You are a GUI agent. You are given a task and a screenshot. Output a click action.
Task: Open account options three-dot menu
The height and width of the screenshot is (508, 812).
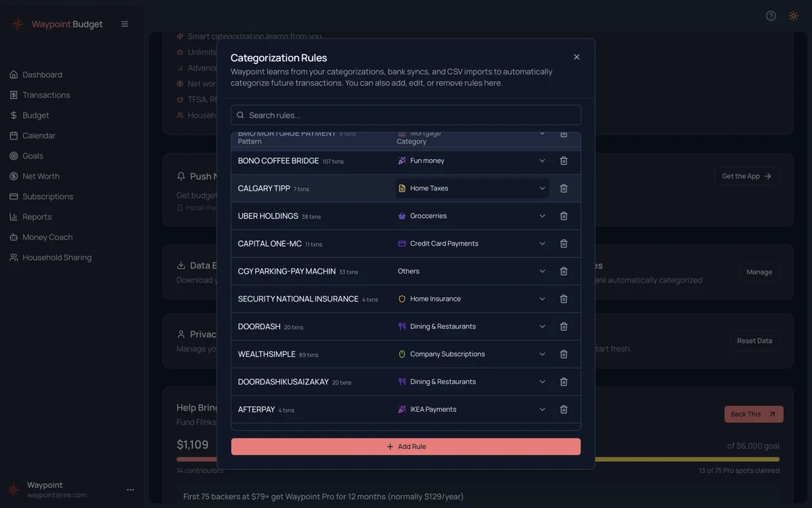[131, 490]
